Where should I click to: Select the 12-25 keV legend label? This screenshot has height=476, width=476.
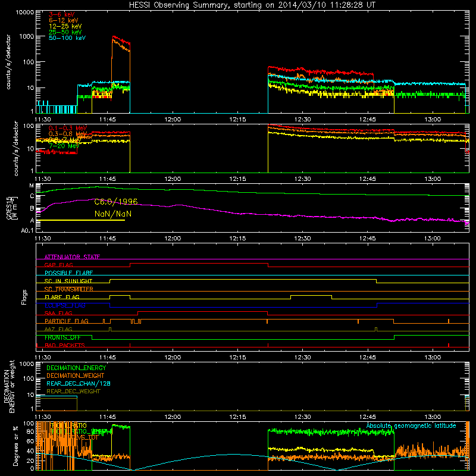pos(65,26)
